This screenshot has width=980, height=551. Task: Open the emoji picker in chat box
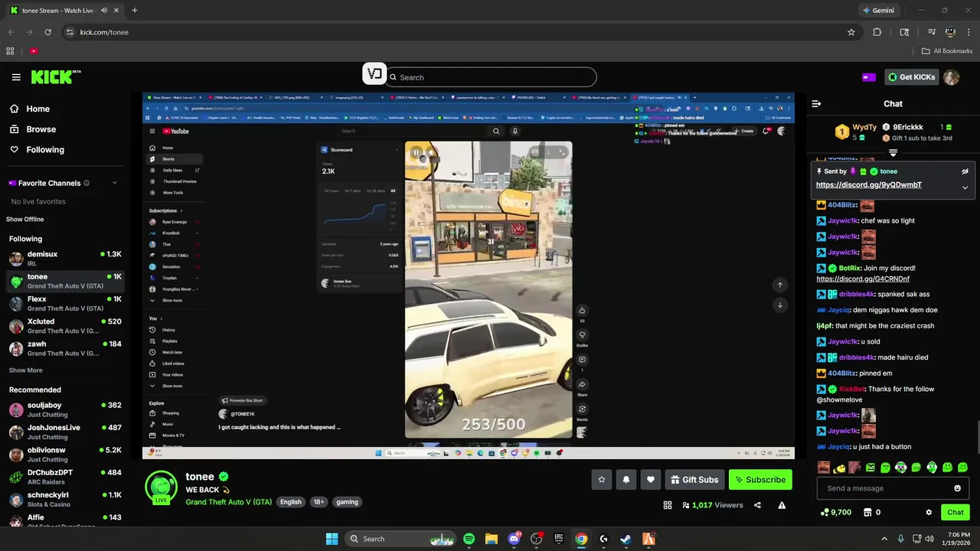click(x=957, y=488)
